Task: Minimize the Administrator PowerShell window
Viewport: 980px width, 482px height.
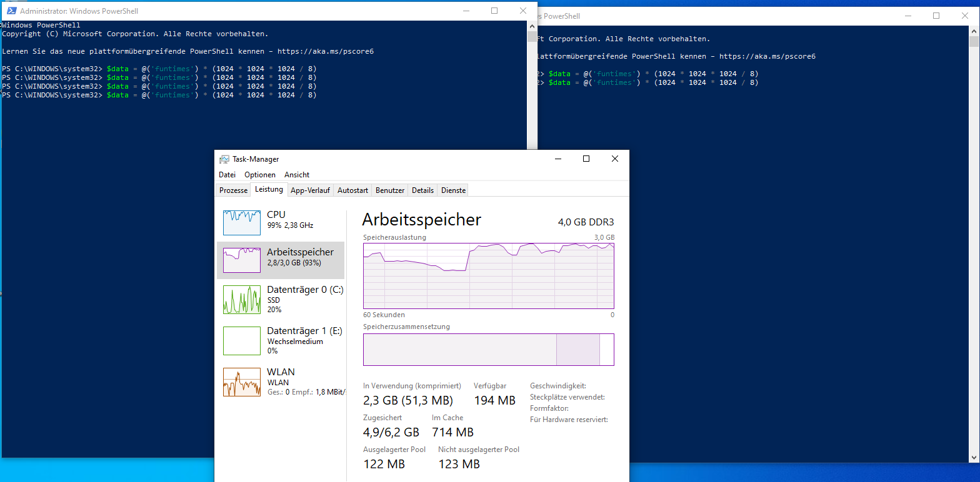Action: (466, 11)
